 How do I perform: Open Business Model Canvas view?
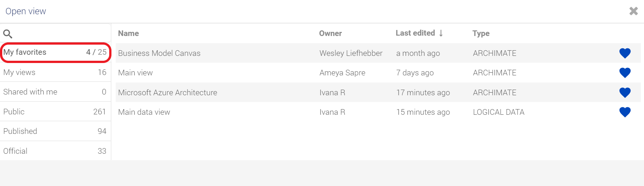(159, 53)
